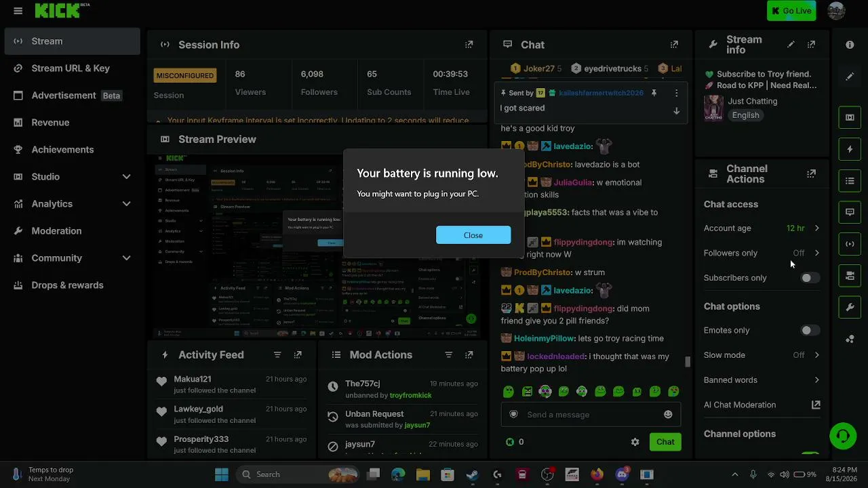The height and width of the screenshot is (488, 868).
Task: Click the MISCONFIGURED session badge
Action: click(x=185, y=76)
